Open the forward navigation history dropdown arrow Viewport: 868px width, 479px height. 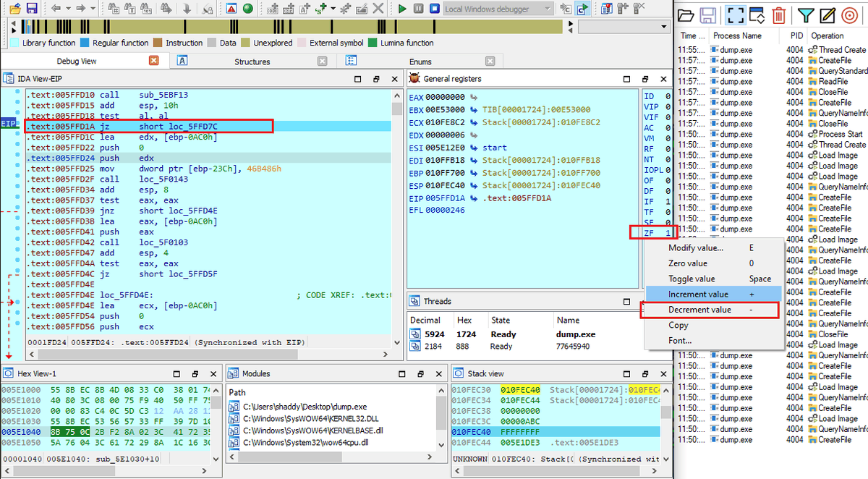(93, 9)
